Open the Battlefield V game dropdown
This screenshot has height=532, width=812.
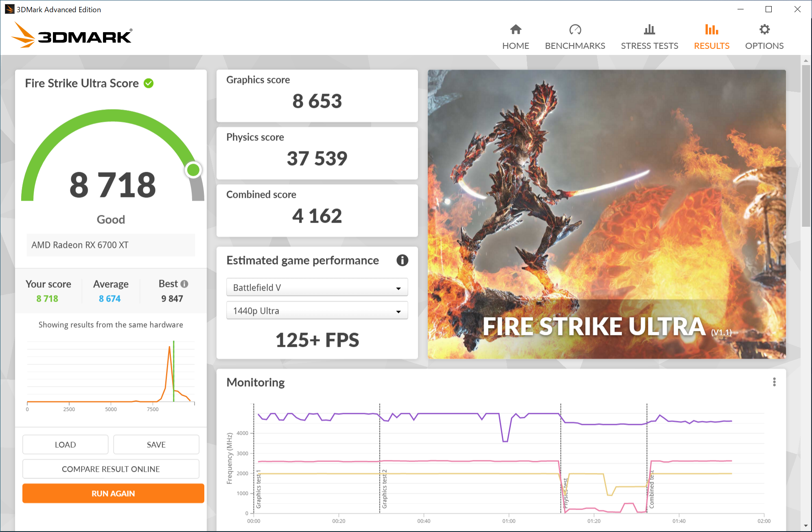pos(317,287)
